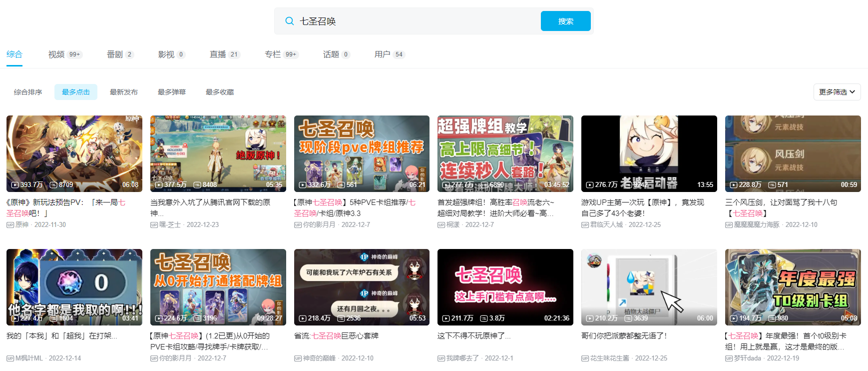
Task: Select the 最多弹幕 sort option
Action: [172, 92]
